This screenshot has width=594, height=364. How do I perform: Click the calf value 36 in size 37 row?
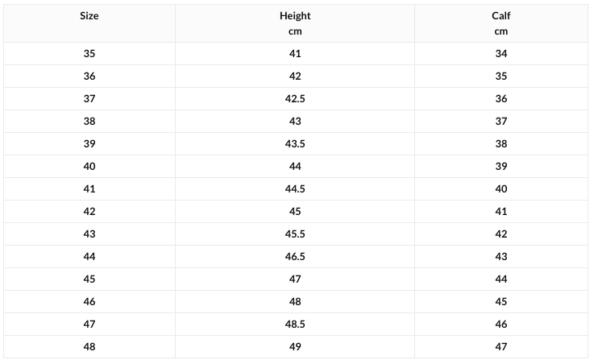point(501,99)
